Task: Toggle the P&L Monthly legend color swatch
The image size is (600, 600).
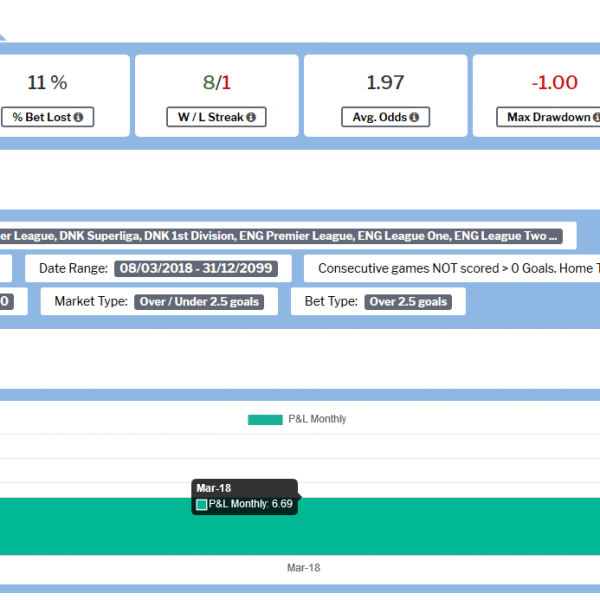Action: tap(265, 419)
